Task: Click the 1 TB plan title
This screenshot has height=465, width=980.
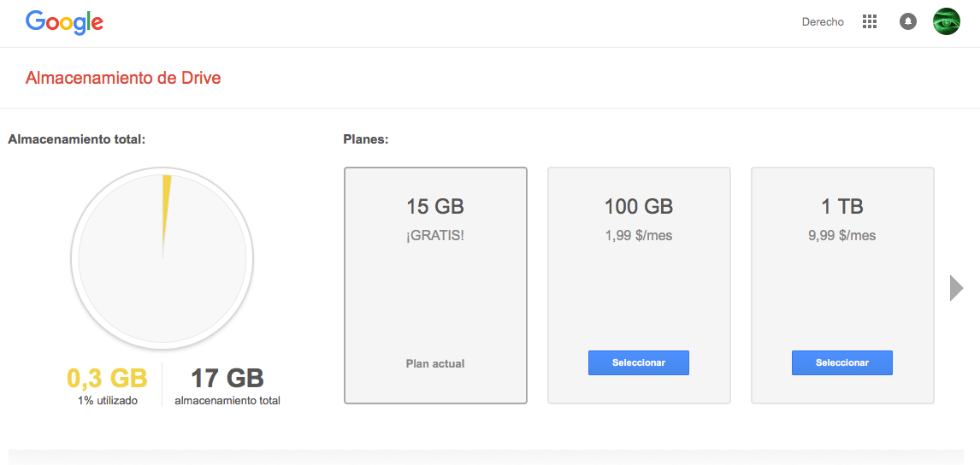Action: tap(842, 206)
